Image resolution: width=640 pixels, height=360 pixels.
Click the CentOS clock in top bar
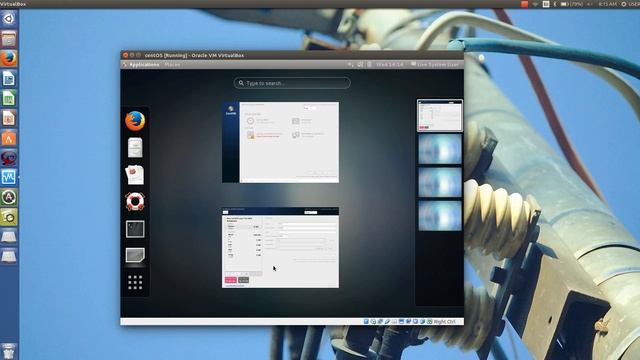click(389, 64)
